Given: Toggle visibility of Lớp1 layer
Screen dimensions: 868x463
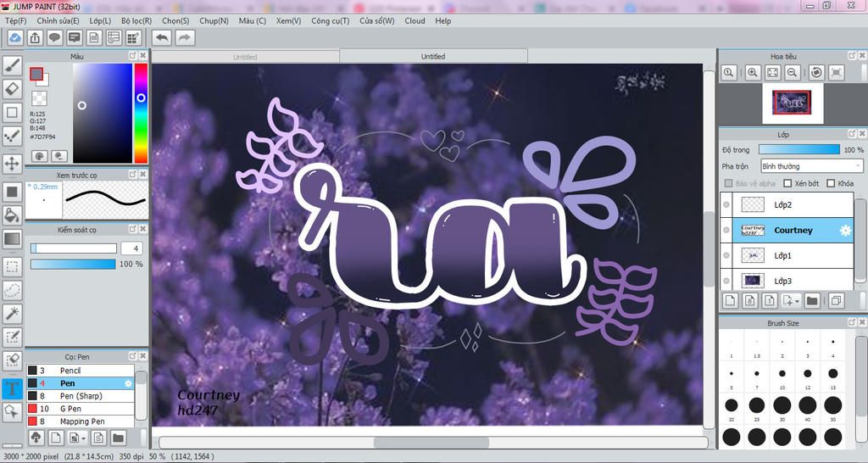Looking at the screenshot, I should [x=726, y=255].
